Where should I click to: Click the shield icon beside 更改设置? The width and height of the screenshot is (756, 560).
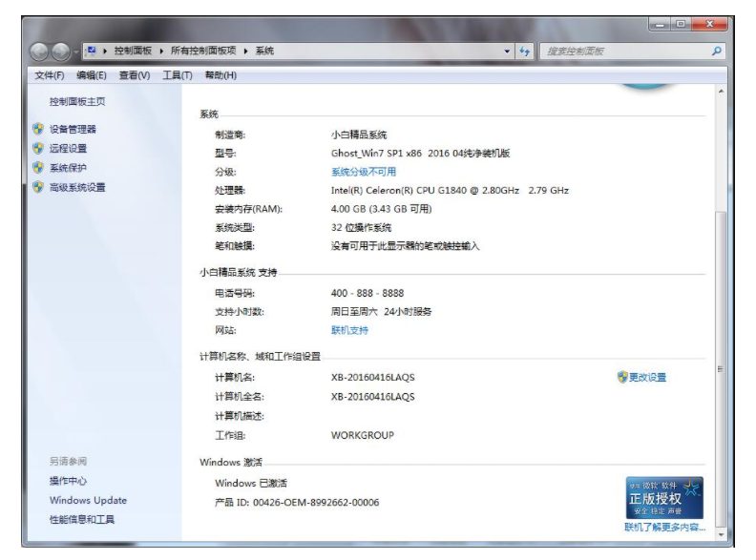pyautogui.click(x=622, y=377)
